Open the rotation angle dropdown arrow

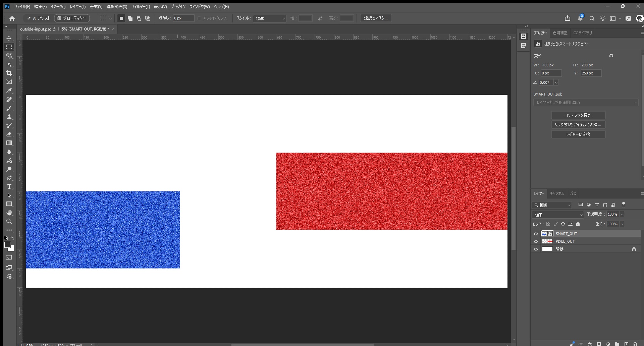556,82
